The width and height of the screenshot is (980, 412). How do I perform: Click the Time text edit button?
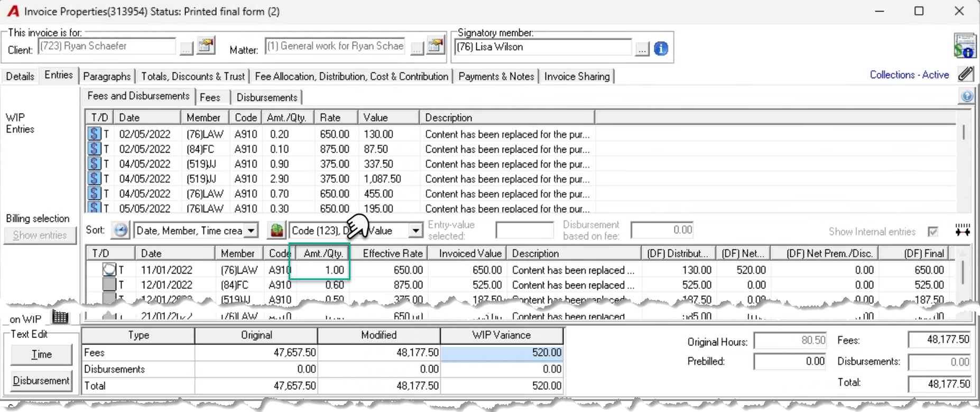[x=41, y=354]
